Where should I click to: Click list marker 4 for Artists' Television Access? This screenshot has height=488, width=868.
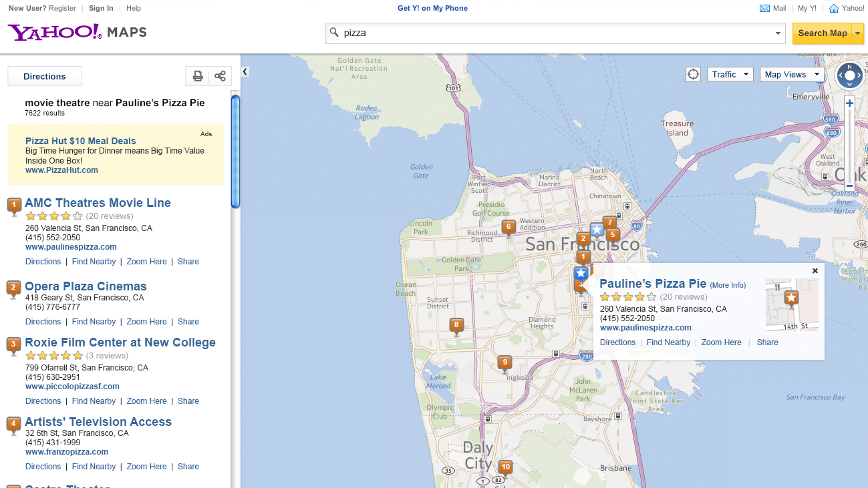[x=14, y=425]
